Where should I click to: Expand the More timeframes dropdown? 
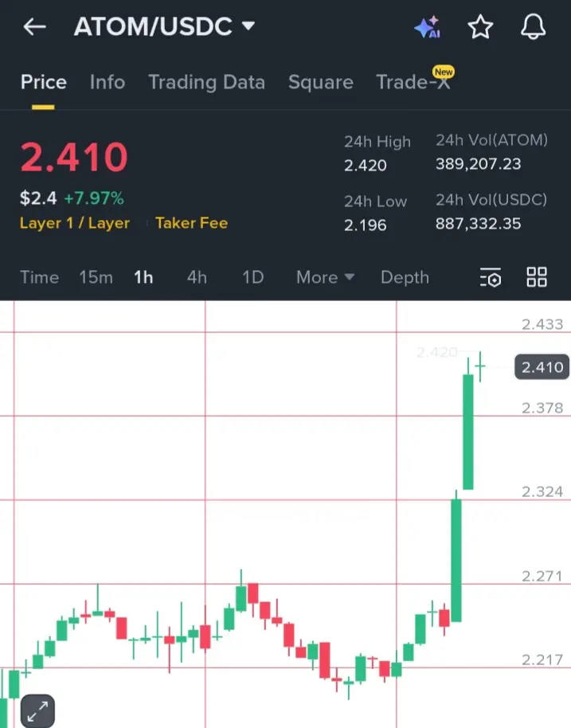pyautogui.click(x=325, y=277)
